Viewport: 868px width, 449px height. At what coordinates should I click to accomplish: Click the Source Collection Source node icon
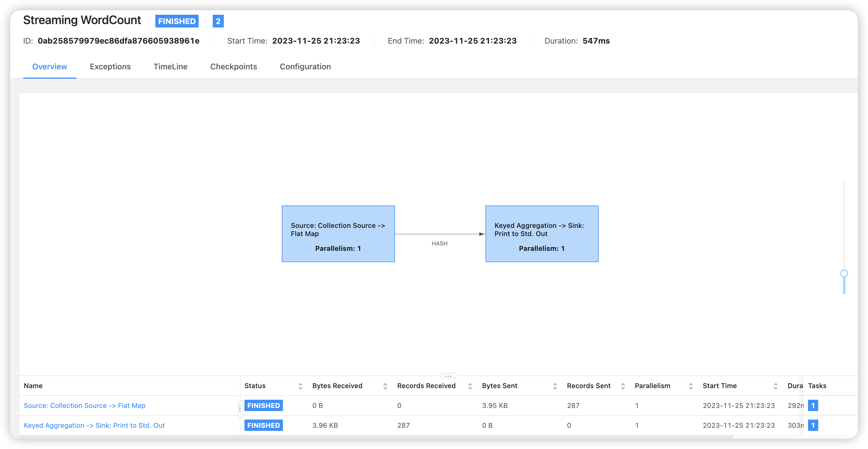pos(338,233)
